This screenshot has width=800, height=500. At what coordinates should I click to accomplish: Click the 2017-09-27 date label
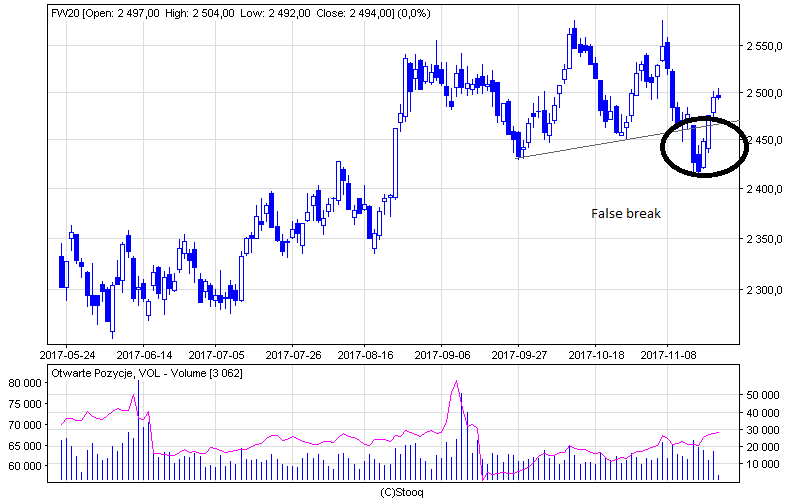(519, 355)
